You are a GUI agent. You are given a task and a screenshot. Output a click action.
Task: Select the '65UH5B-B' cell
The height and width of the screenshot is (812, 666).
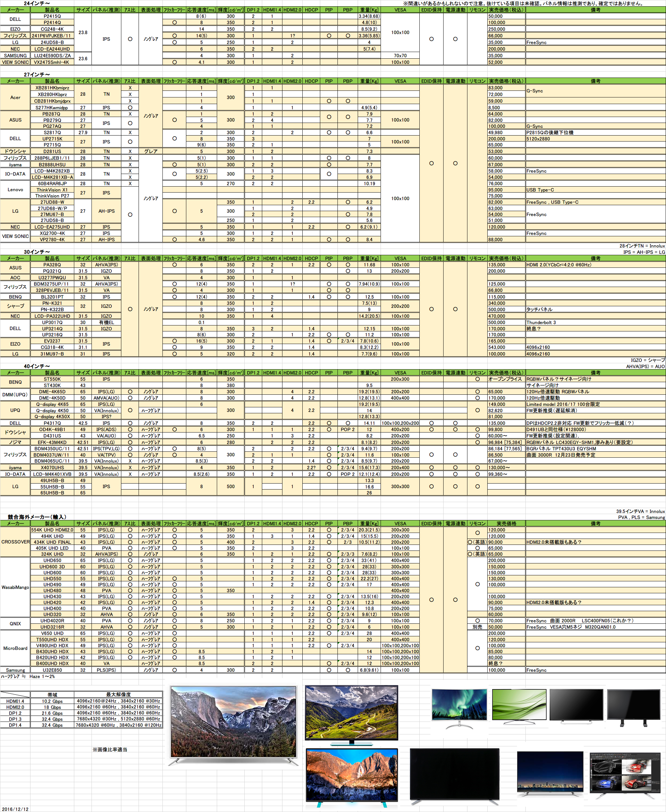pyautogui.click(x=52, y=493)
